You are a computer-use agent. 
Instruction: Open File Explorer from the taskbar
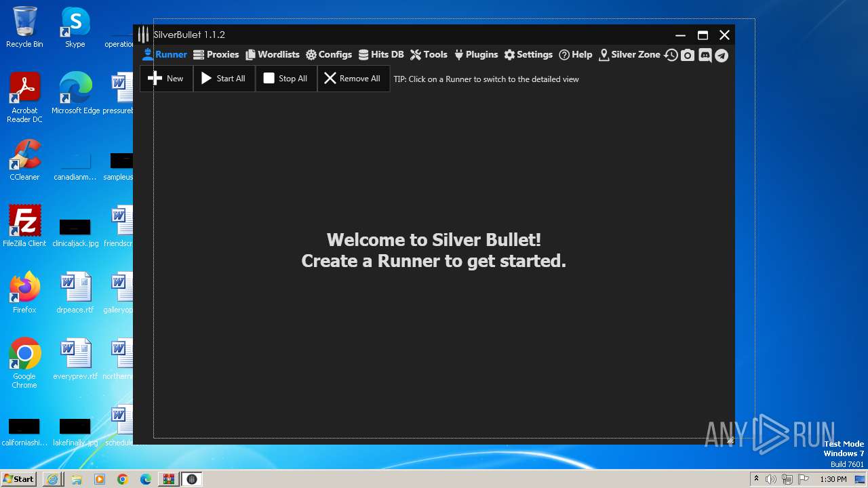click(77, 479)
